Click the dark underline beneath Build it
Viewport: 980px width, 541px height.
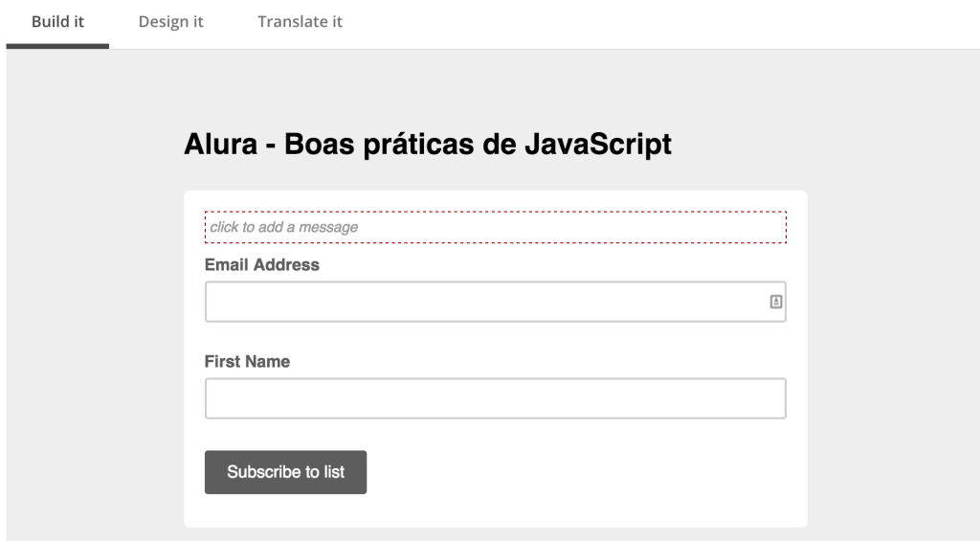[57, 46]
